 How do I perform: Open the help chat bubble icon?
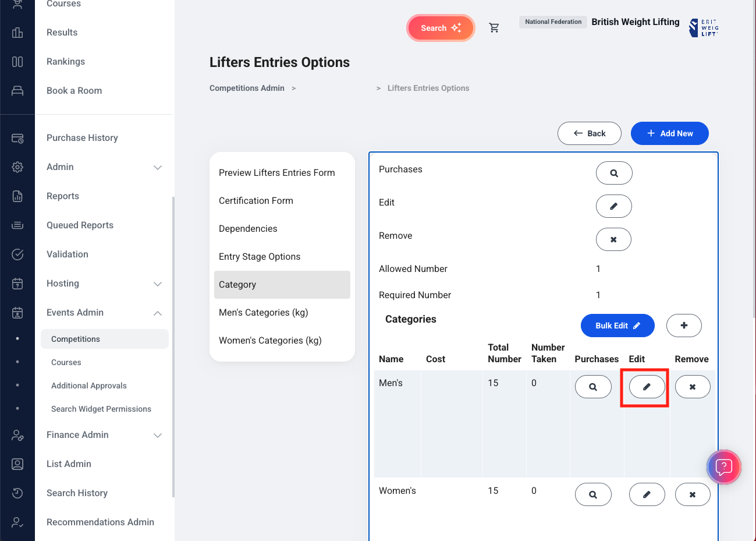point(723,467)
